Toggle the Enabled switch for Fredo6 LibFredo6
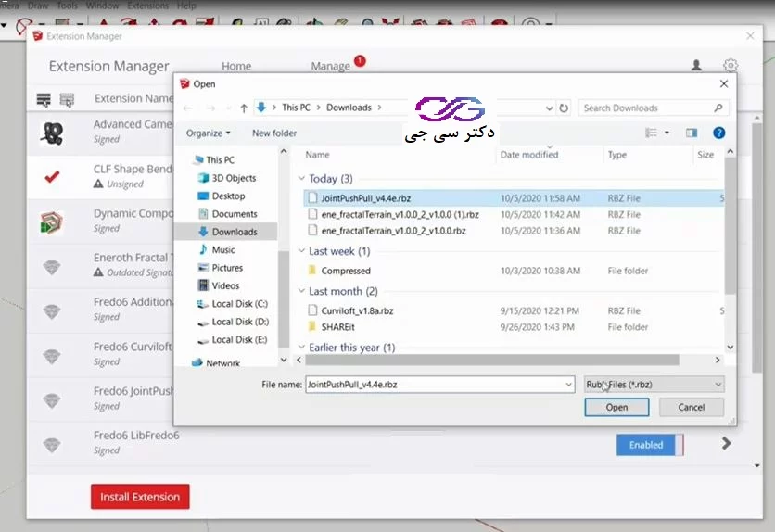 [x=650, y=445]
